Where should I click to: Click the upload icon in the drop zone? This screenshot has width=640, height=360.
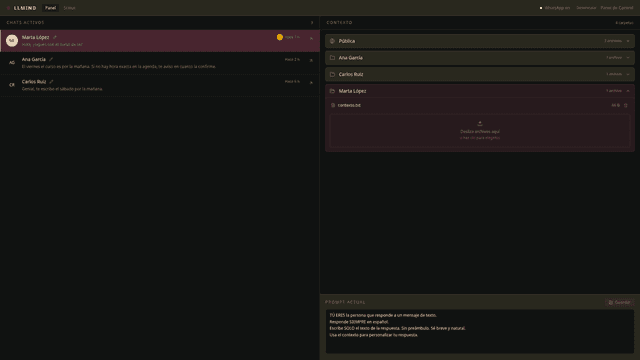coord(480,123)
